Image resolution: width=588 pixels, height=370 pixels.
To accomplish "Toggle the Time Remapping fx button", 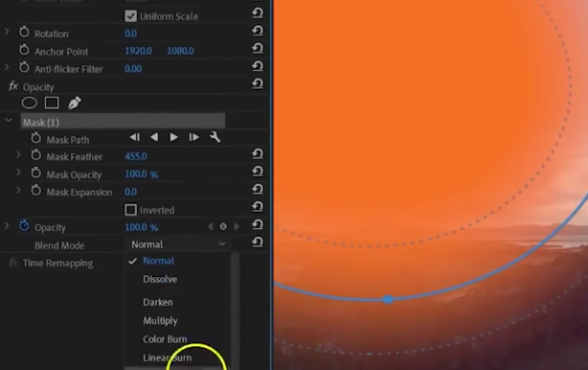I will tap(13, 262).
